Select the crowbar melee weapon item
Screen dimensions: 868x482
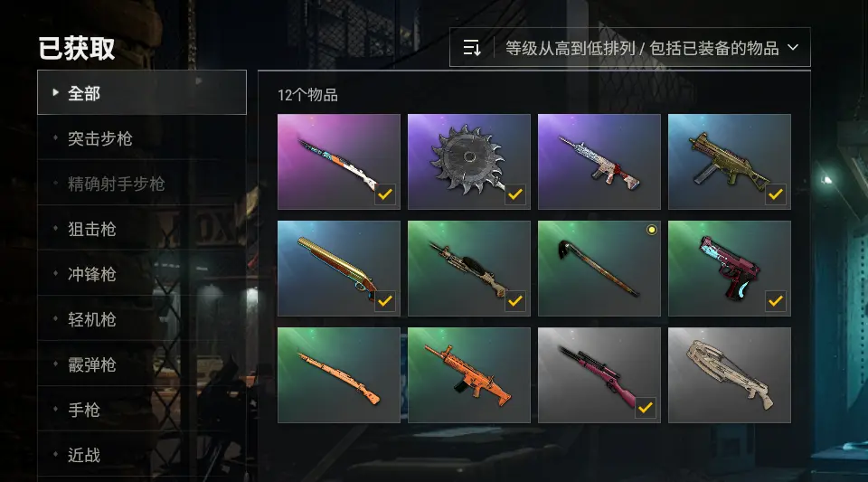click(599, 269)
